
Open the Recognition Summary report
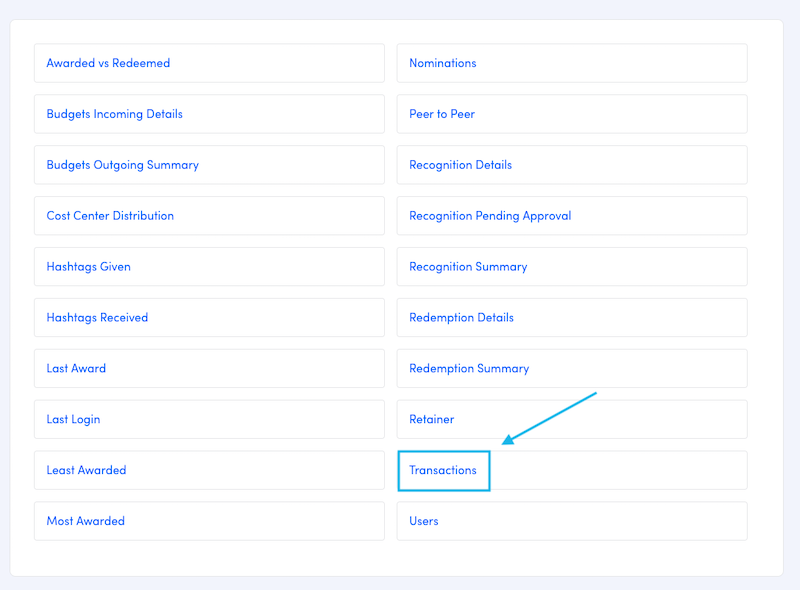[468, 266]
